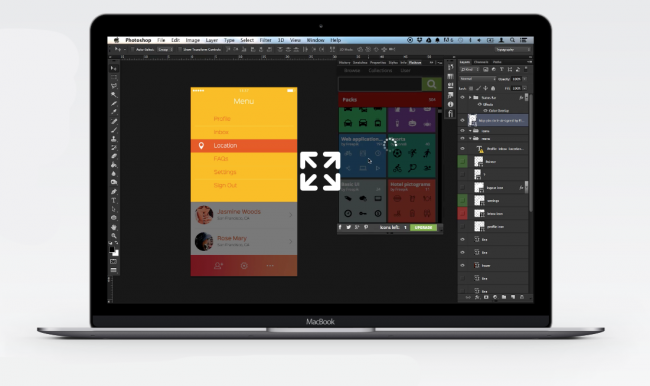The height and width of the screenshot is (386, 650).
Task: Select the Brush tool
Action: (x=114, y=130)
